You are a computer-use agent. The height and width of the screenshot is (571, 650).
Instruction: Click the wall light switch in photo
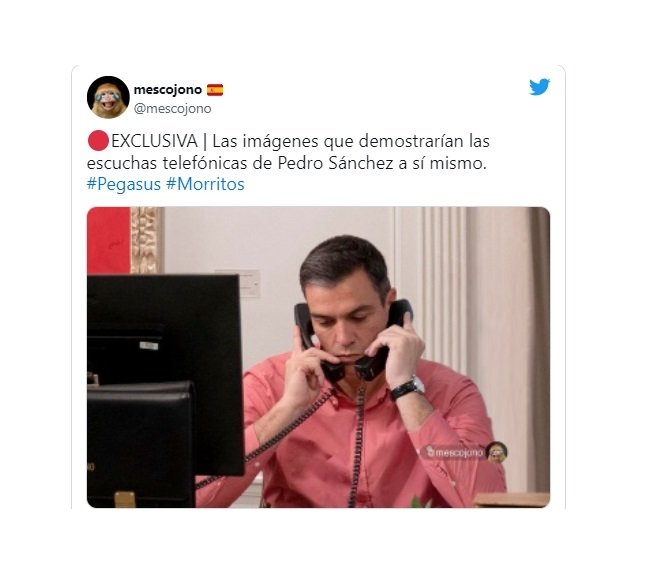(x=250, y=284)
